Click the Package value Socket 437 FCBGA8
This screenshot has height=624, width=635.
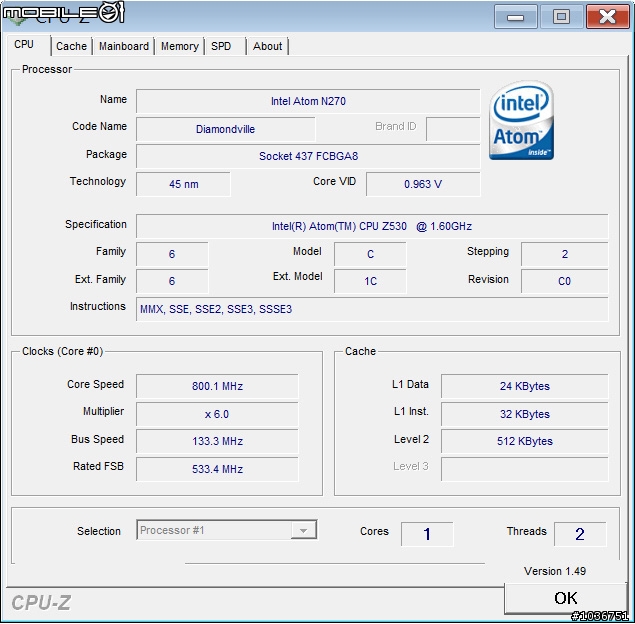pyautogui.click(x=308, y=156)
